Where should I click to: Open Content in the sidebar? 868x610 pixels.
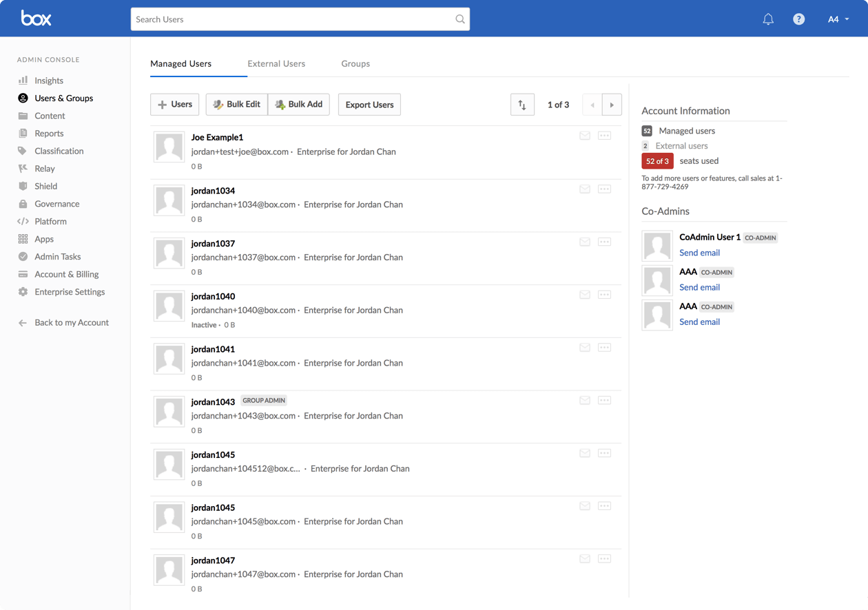click(x=50, y=116)
